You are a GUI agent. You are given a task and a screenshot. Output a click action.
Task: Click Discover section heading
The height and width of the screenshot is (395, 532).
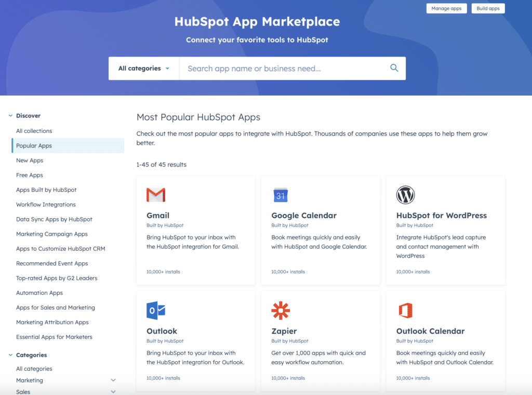pyautogui.click(x=28, y=116)
